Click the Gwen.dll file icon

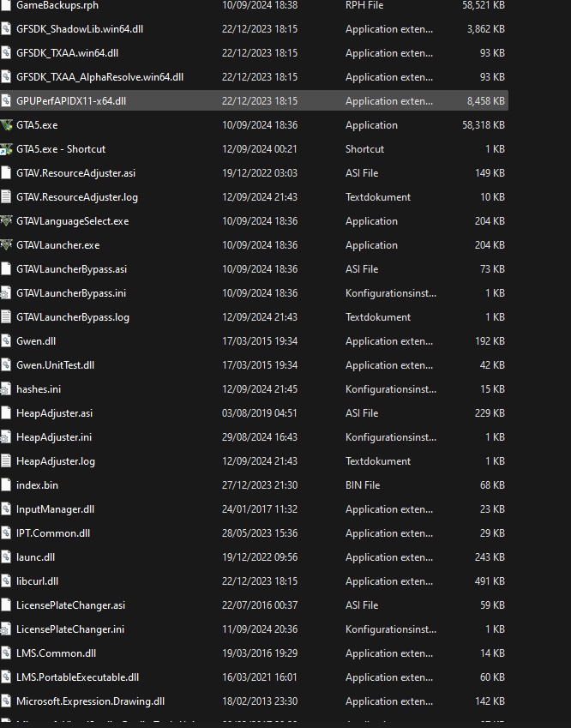tap(5, 341)
